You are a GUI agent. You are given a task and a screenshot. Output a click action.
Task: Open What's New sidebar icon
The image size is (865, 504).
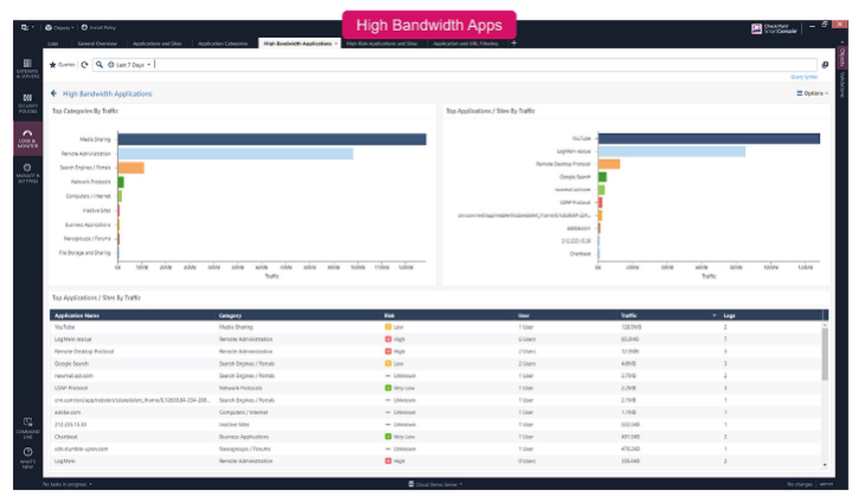[x=28, y=457]
